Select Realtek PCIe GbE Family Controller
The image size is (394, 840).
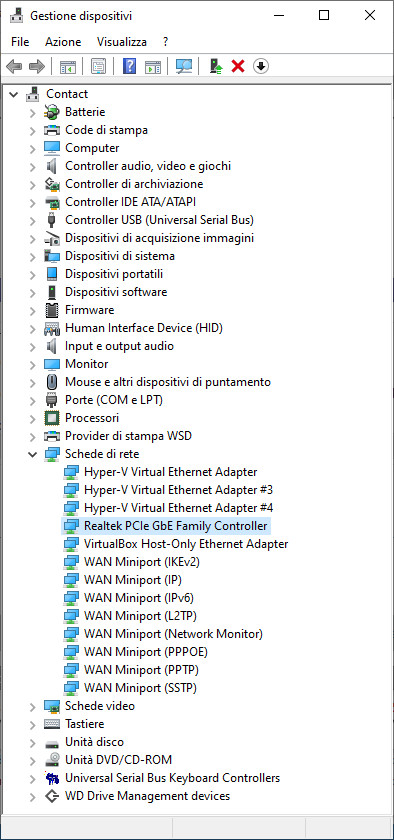[x=175, y=526]
